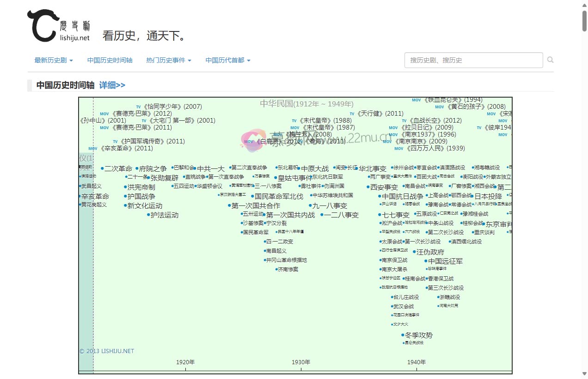Select the 中国历史时间轴 navigation item
588x379 pixels.
tap(110, 60)
